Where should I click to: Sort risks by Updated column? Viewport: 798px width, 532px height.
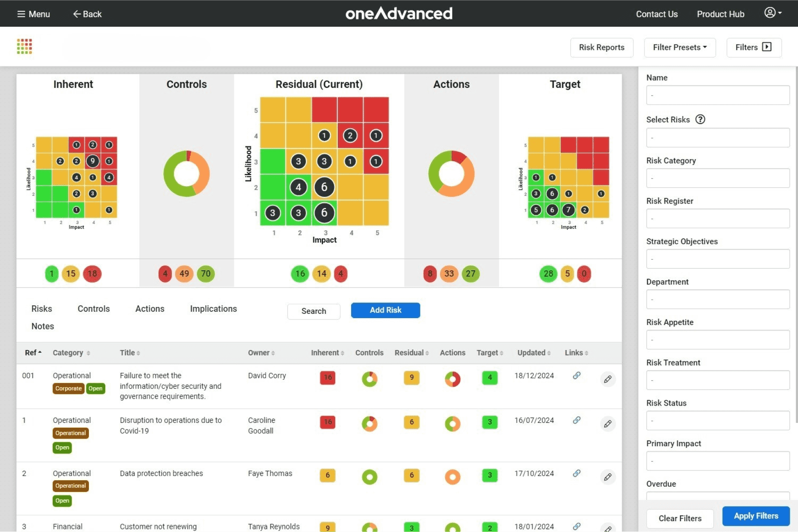(534, 353)
